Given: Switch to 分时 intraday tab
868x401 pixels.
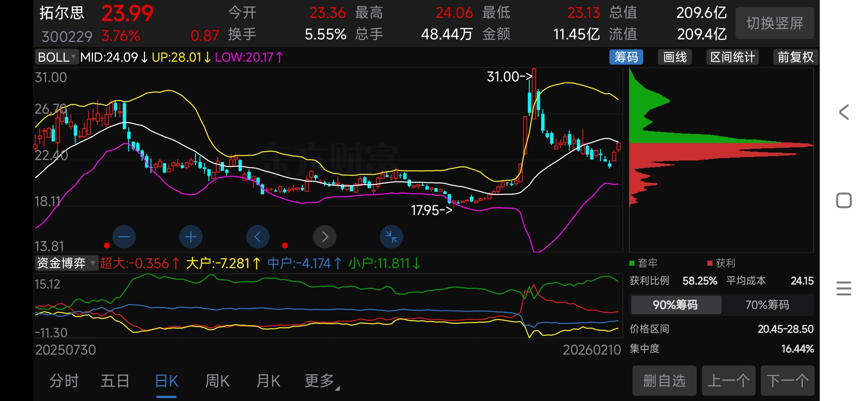Looking at the screenshot, I should pos(64,381).
